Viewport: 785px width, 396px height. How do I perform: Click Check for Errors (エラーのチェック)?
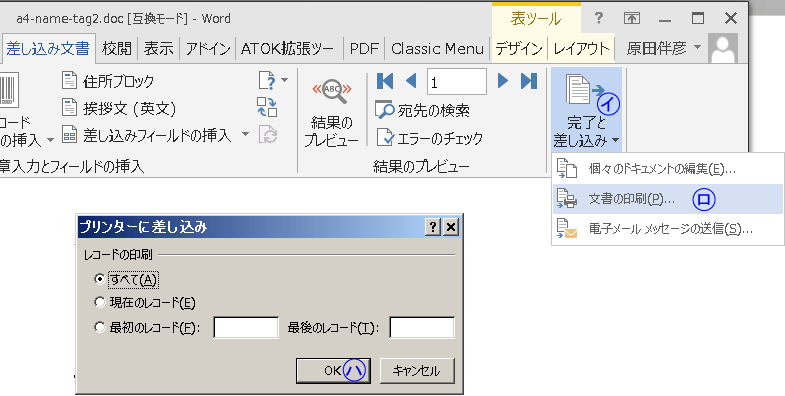(430, 138)
